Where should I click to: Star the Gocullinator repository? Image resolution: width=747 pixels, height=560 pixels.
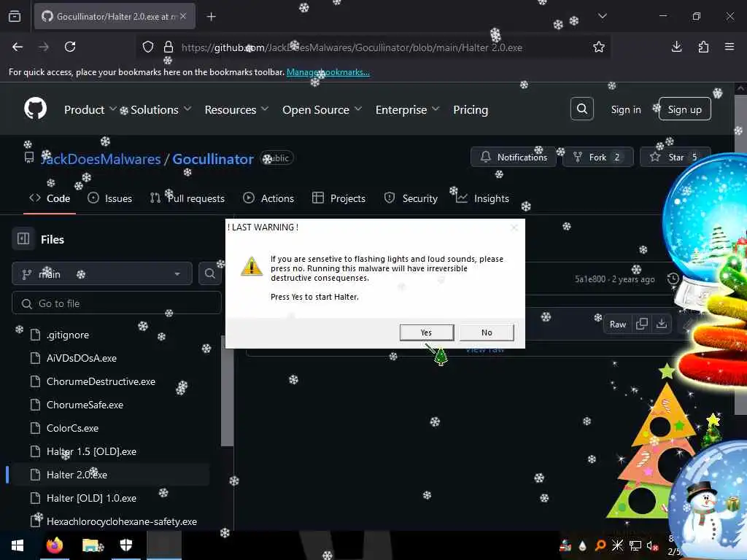coord(676,157)
